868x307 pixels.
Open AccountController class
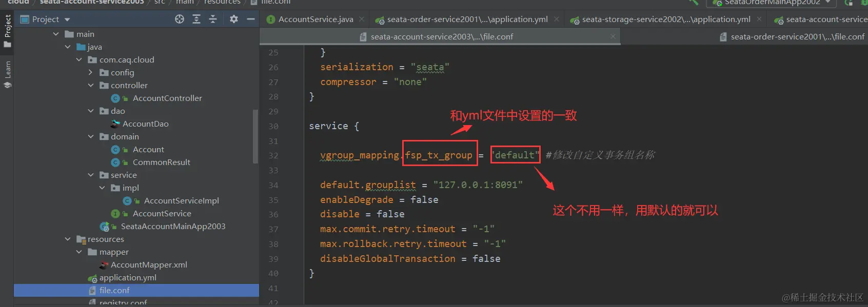pos(167,98)
